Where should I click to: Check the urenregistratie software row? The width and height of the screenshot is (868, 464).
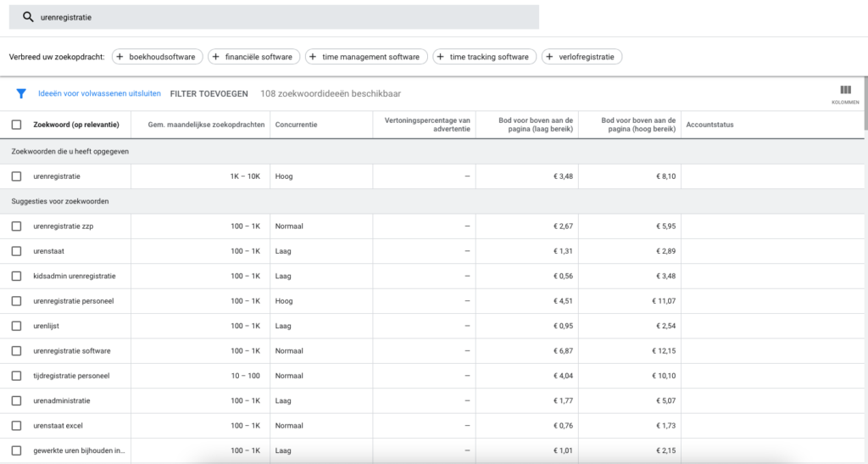pos(17,350)
